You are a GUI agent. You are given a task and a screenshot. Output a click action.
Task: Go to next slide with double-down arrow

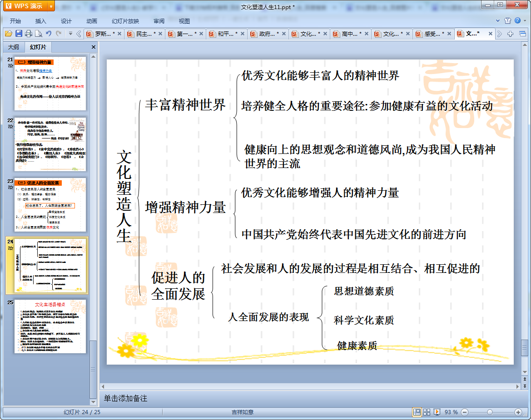point(525,386)
